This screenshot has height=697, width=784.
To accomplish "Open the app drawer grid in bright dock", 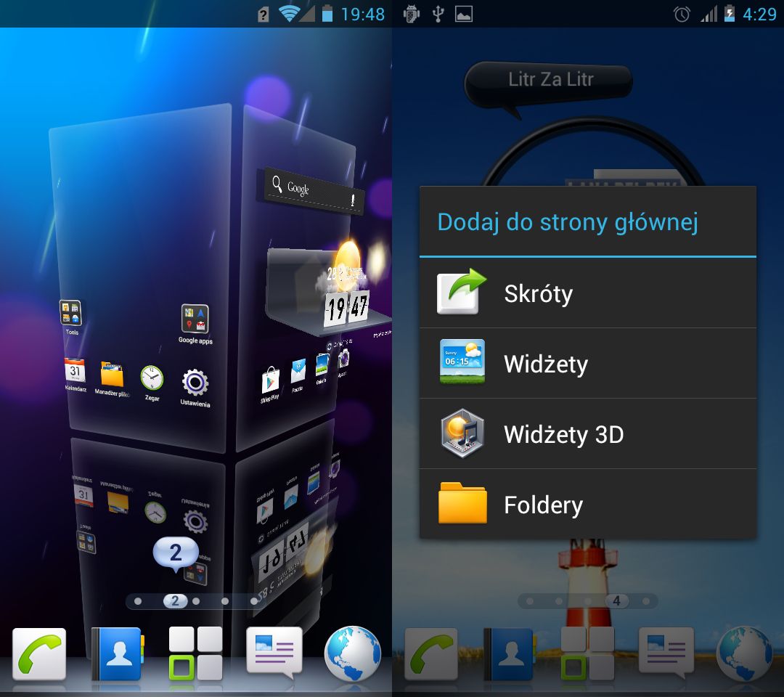I will point(195,653).
